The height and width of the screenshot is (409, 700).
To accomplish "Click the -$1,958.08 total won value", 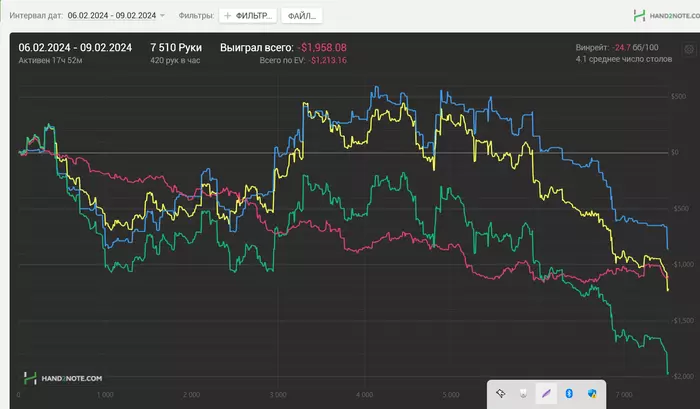I will (x=322, y=48).
